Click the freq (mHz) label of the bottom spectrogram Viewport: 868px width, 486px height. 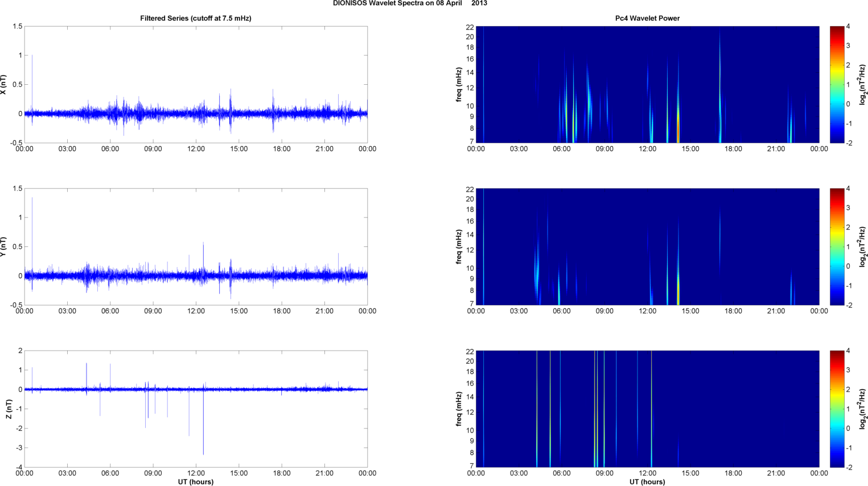459,409
